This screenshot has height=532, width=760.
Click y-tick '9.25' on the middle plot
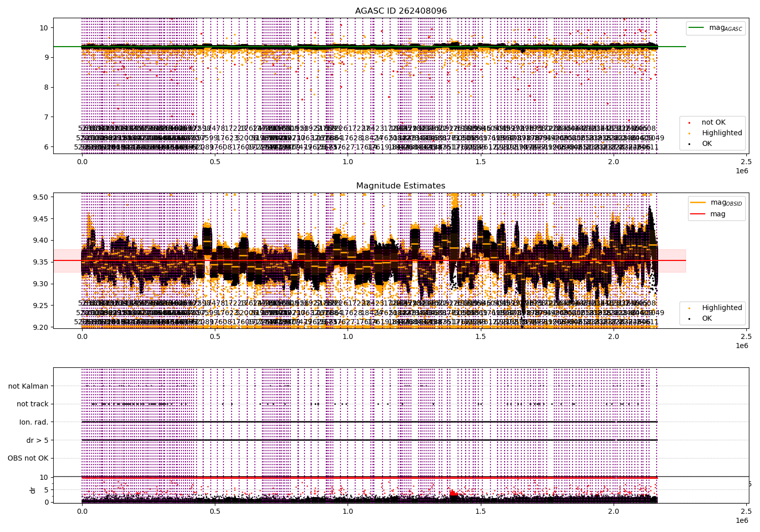pyautogui.click(x=41, y=306)
